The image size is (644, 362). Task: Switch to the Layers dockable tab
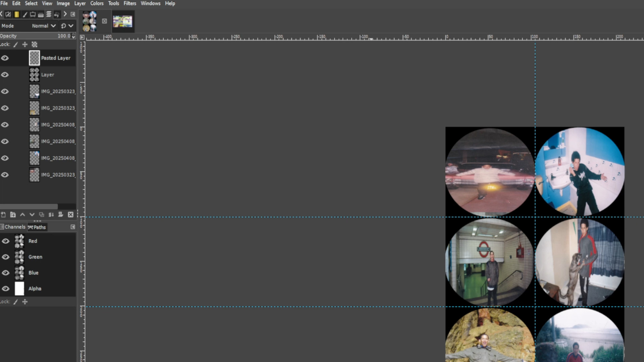(x=49, y=14)
